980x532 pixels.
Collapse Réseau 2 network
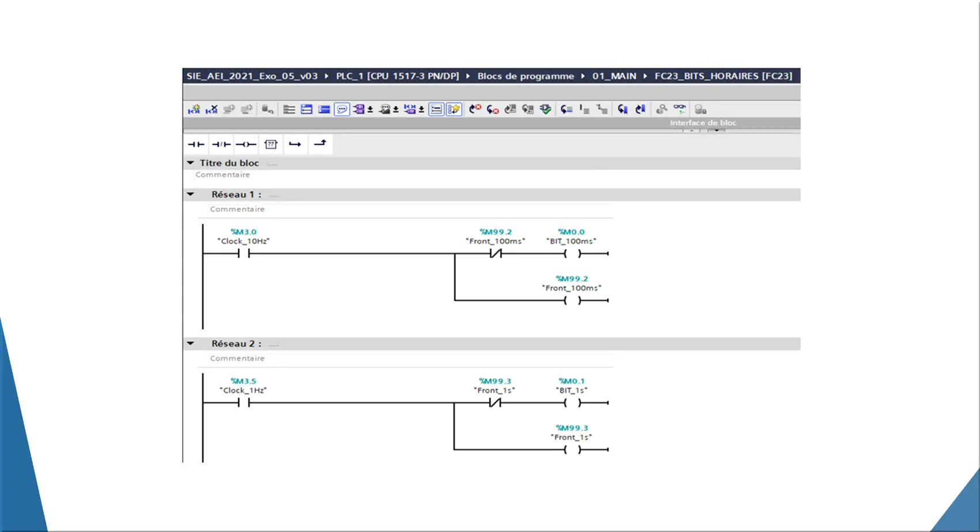point(191,344)
